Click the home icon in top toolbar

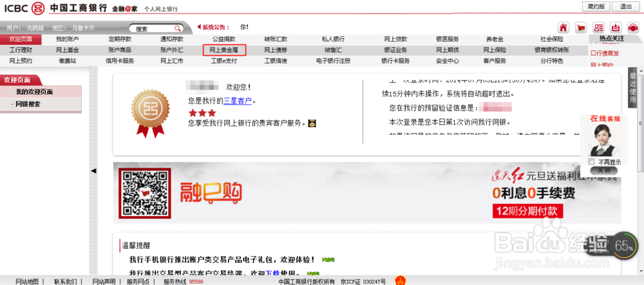point(563,28)
